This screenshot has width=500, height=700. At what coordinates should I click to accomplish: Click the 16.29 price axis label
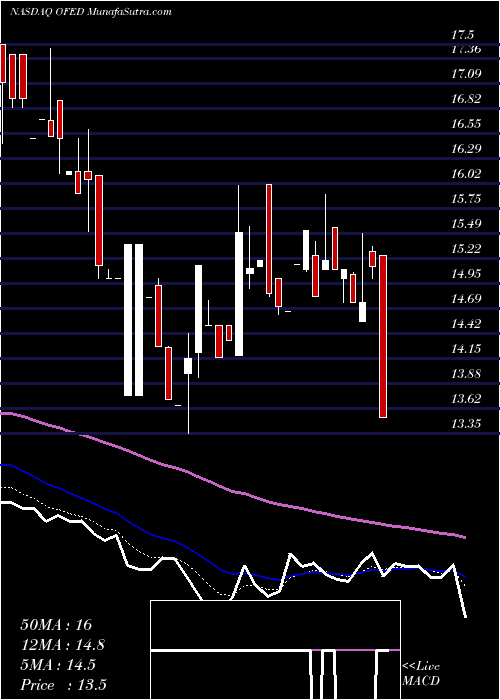tap(467, 148)
